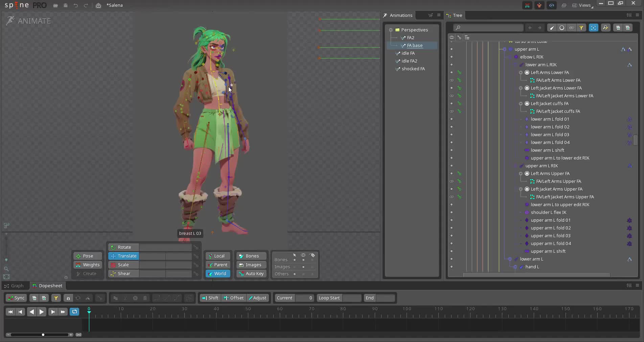Open the Views dropdown menu
644x342 pixels.
(x=582, y=5)
